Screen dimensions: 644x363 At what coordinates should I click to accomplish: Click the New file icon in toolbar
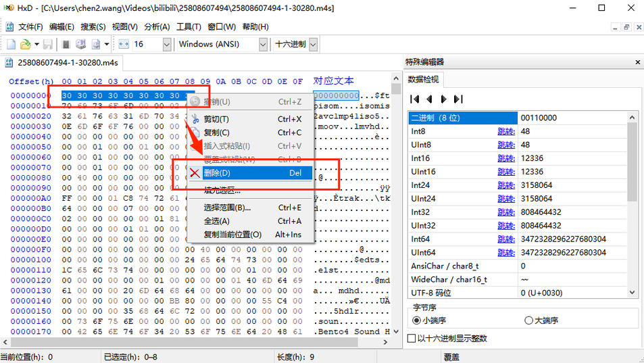[x=11, y=45]
